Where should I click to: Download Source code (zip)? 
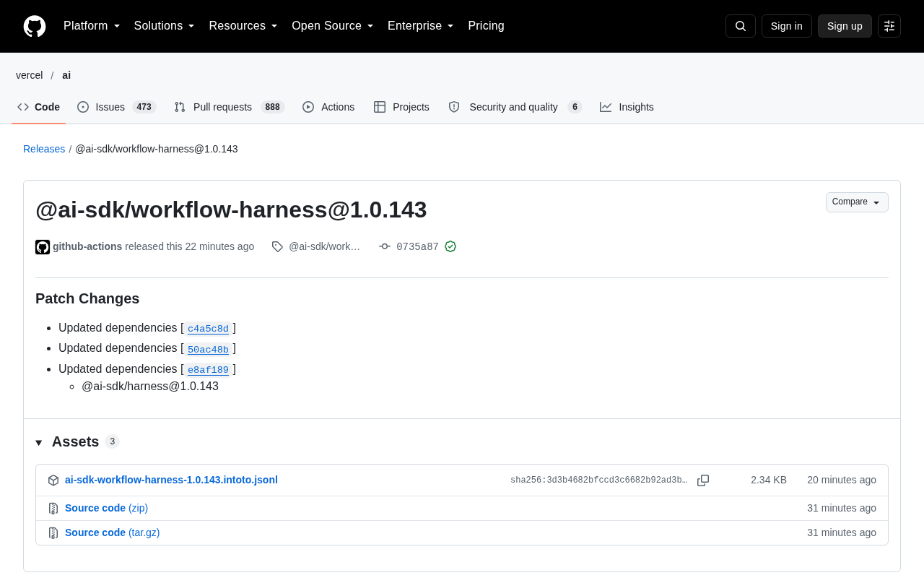coord(106,508)
